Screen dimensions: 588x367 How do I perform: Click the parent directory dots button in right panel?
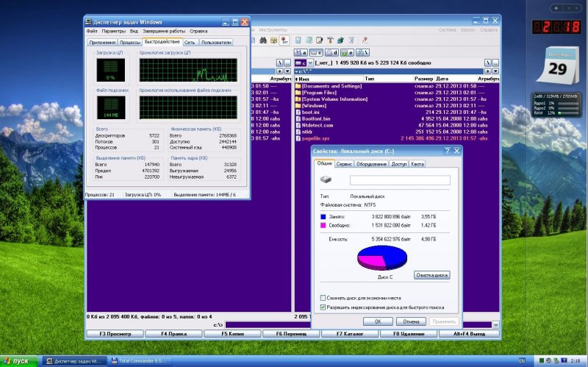coord(495,63)
